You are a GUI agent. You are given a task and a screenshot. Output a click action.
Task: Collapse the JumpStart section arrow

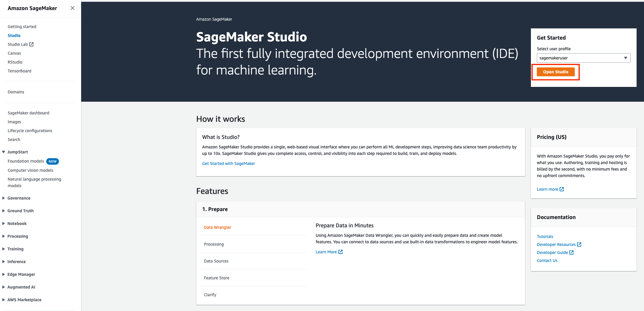(4, 152)
